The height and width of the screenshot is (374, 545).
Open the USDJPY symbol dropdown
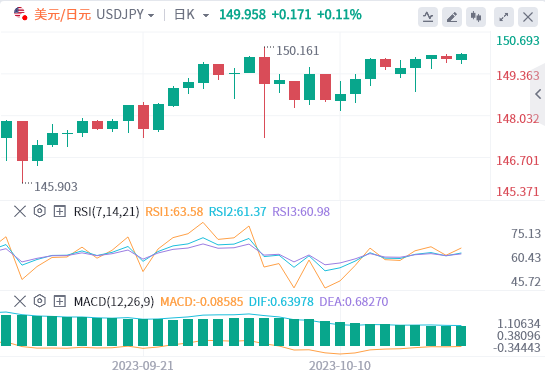coord(125,15)
